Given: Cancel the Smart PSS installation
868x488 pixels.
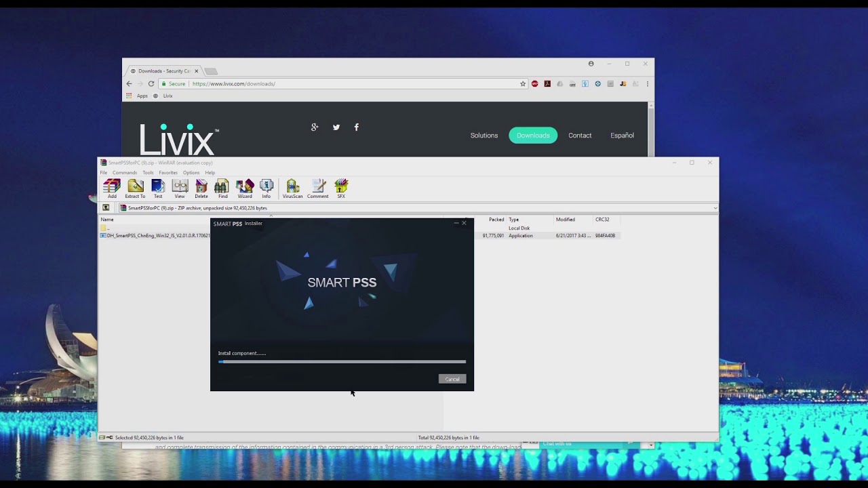Looking at the screenshot, I should (452, 379).
